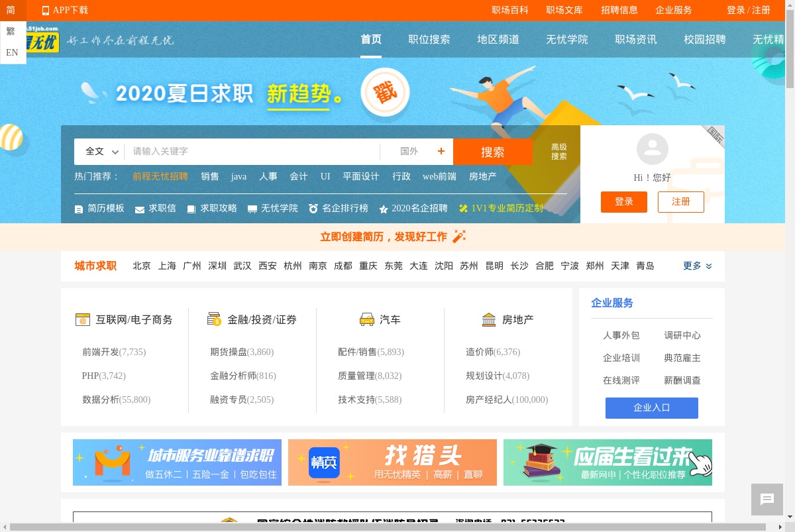This screenshot has height=532, width=795.
Task: Click the 金融/投资/证券 money icon
Action: 214,319
